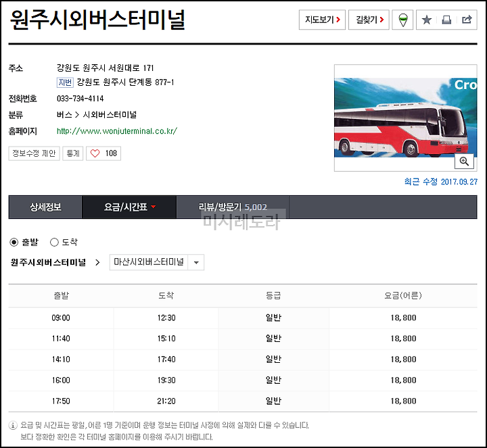This screenshot has height=448, width=487.
Task: Open the bus photo thumbnail
Action: pos(405,118)
